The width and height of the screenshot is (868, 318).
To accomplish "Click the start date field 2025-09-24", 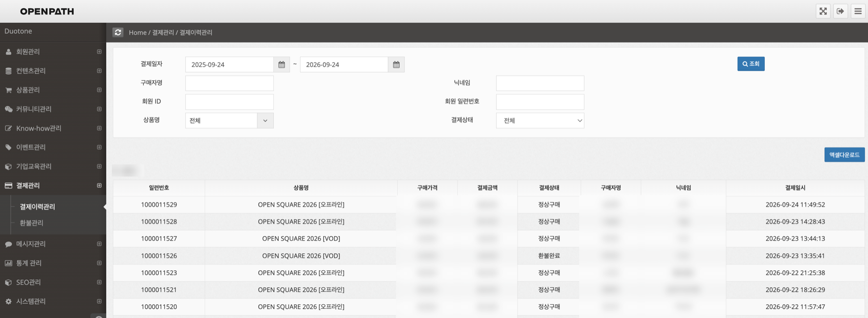I will [230, 65].
